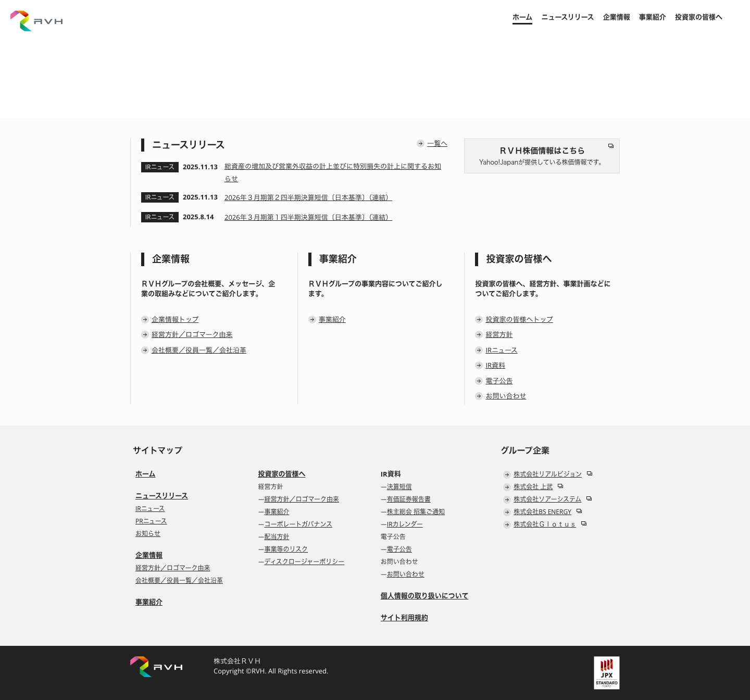Viewport: 750px width, 700px height.
Task: Open the ホーム navigation item
Action: pos(522,17)
